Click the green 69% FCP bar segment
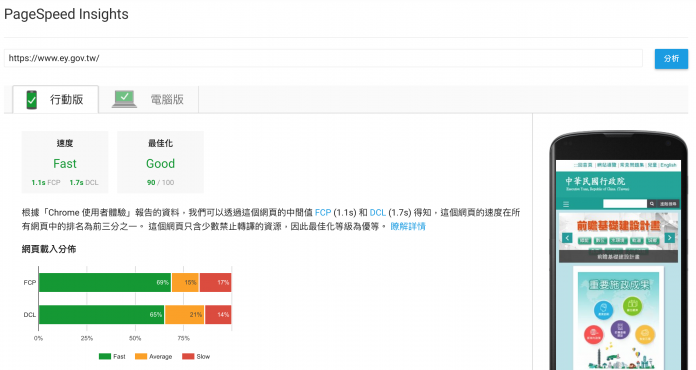Viewport: 696px width, 370px height. coord(105,283)
